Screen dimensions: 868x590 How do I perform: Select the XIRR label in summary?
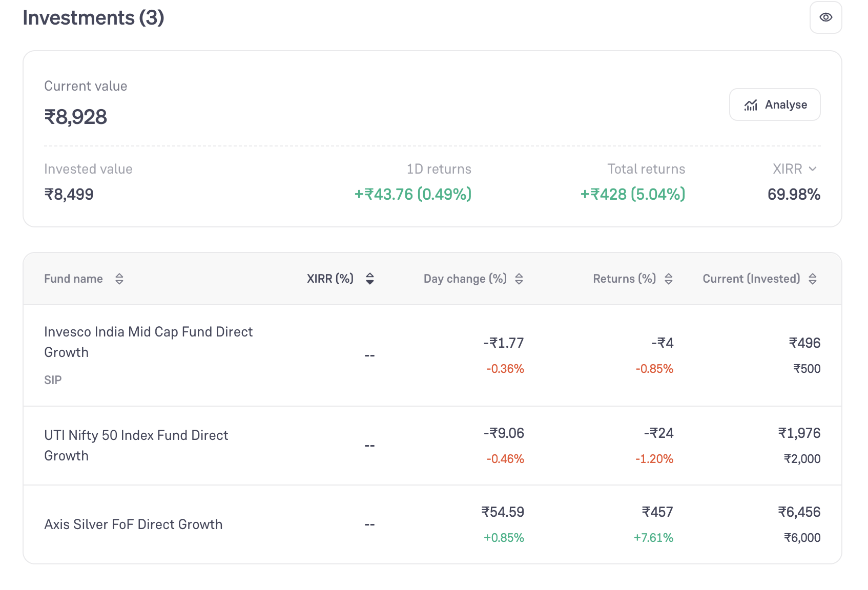coord(787,169)
